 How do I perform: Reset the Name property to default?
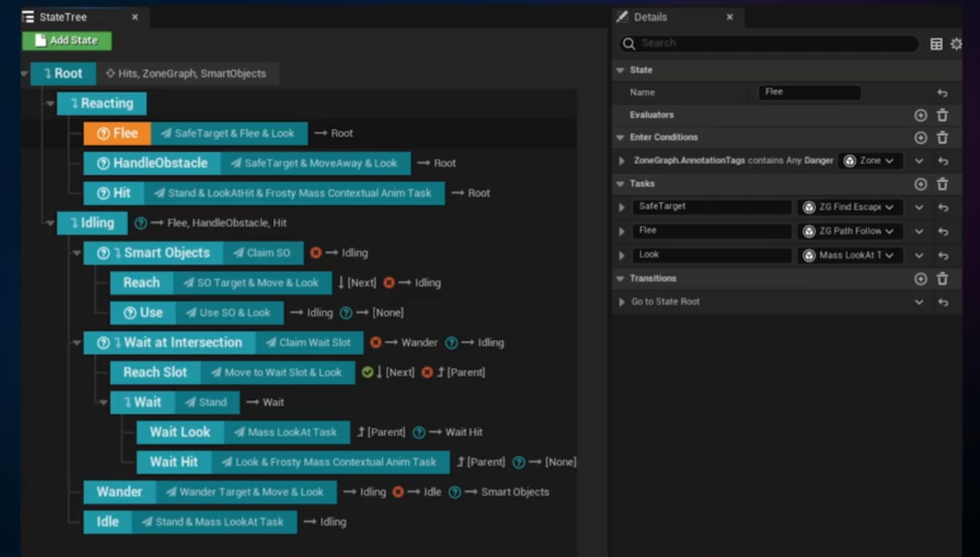click(x=942, y=93)
